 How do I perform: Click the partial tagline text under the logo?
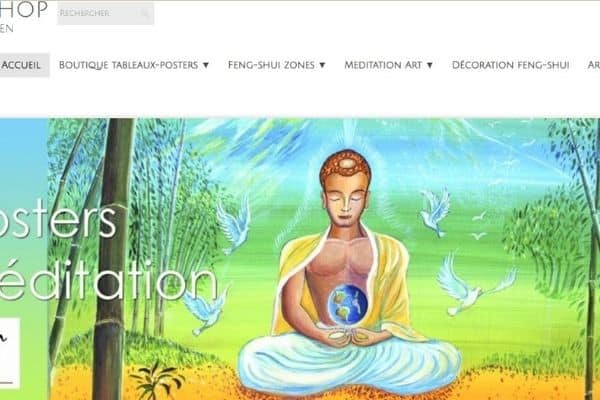pyautogui.click(x=7, y=29)
